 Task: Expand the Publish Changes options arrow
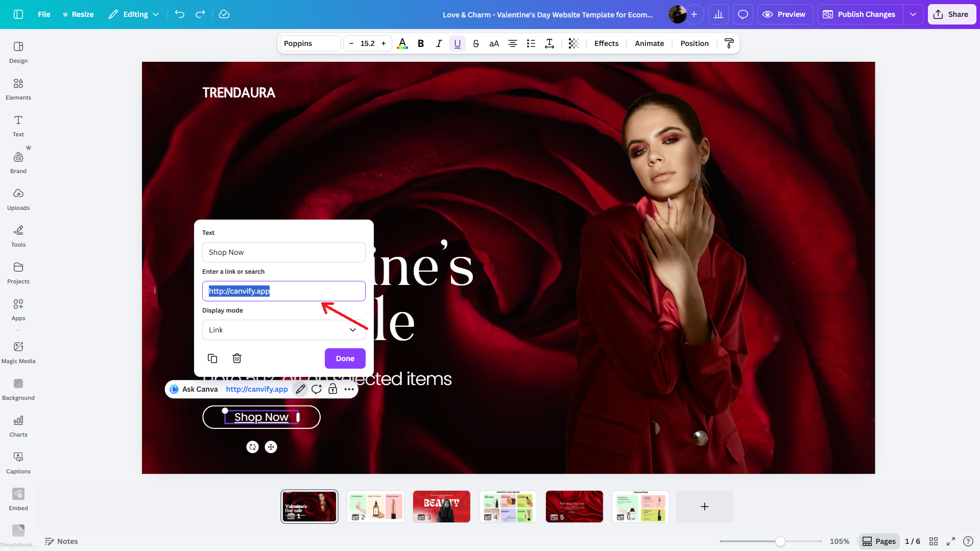913,14
